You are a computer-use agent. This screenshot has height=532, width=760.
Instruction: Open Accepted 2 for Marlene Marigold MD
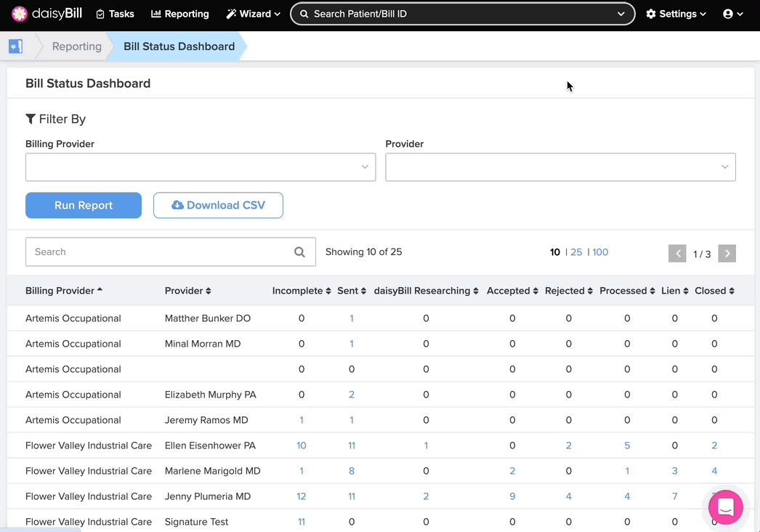coord(512,471)
